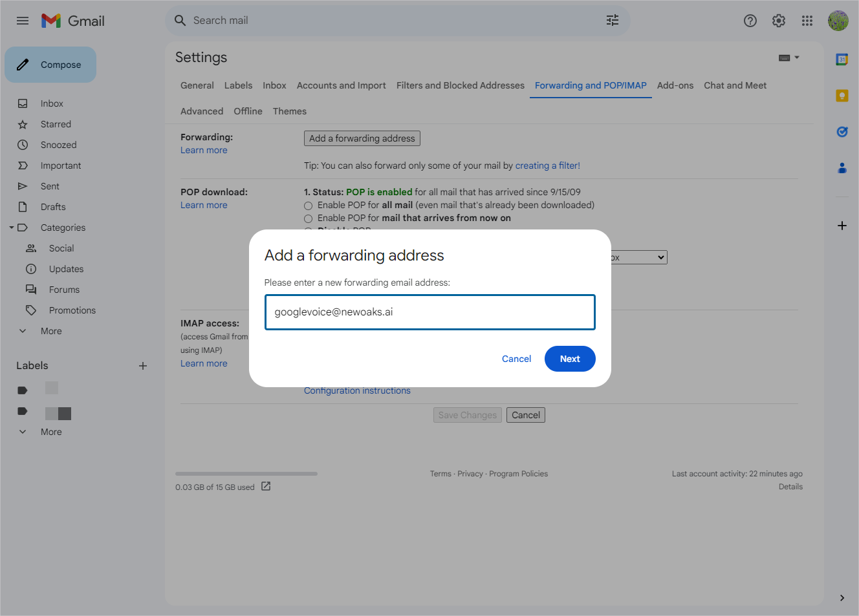
Task: Show search options filter icon
Action: click(x=612, y=21)
